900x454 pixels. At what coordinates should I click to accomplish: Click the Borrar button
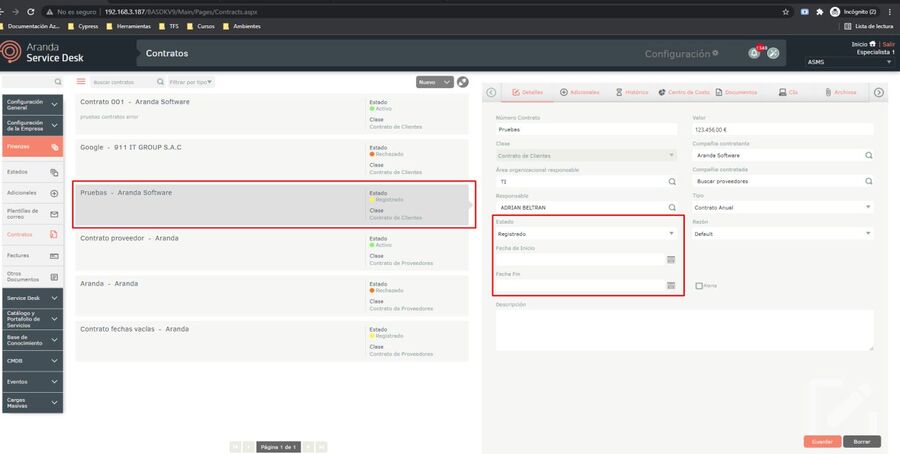pyautogui.click(x=862, y=441)
